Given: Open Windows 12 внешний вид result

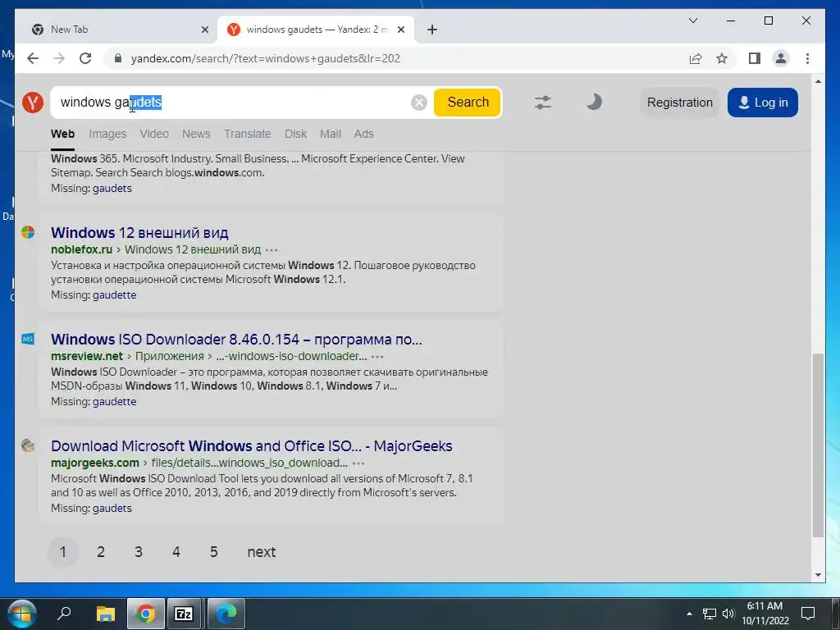Looking at the screenshot, I should coord(139,232).
